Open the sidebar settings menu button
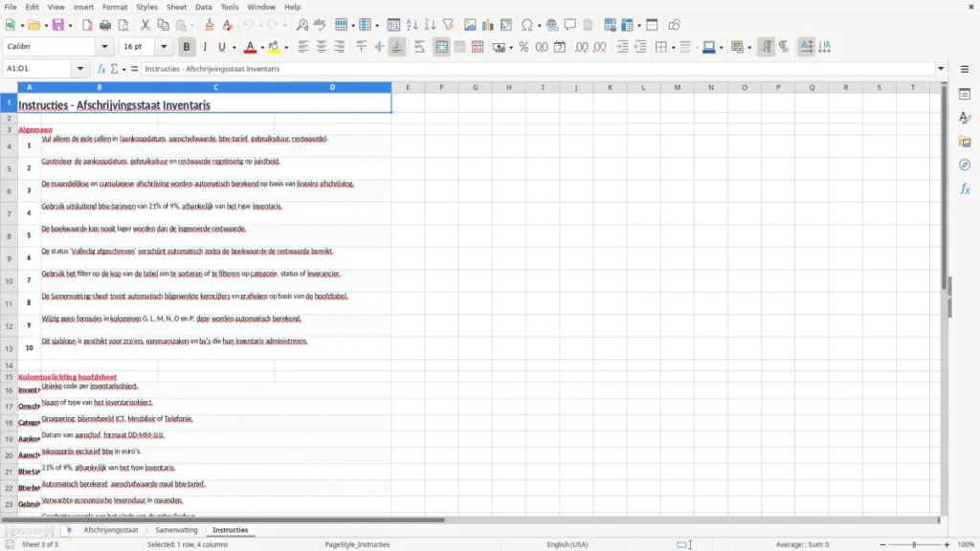 coord(965,69)
